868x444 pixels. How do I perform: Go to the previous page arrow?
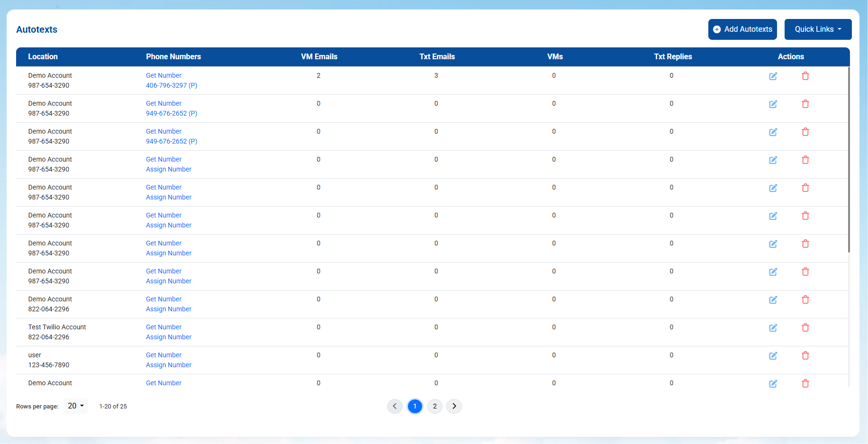[x=395, y=406]
